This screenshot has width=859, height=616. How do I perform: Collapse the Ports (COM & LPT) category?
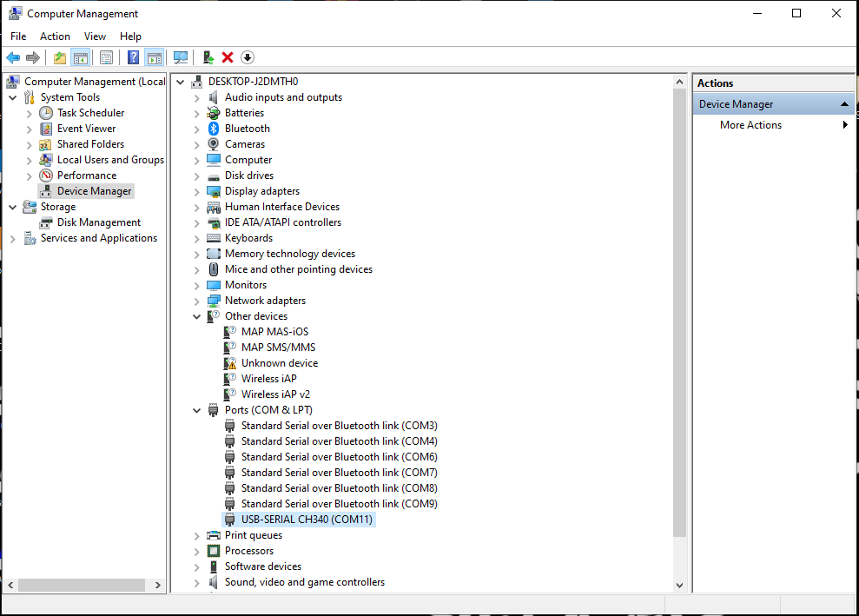click(x=196, y=410)
